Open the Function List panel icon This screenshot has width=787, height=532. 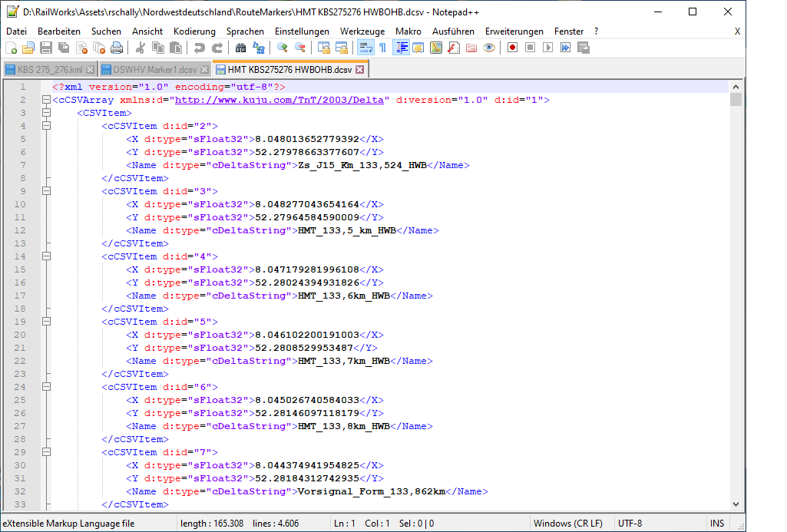tap(454, 48)
